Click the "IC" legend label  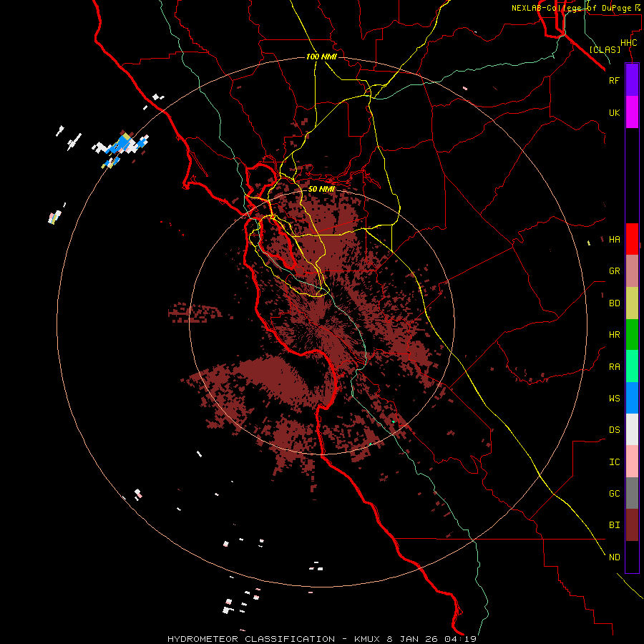pos(614,462)
